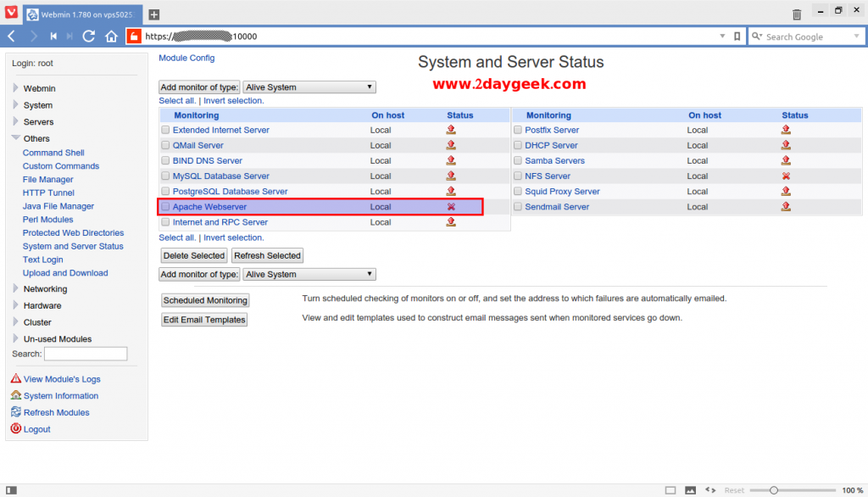Click the down status icon beside Postfix Server
The image size is (868, 497).
pos(786,130)
